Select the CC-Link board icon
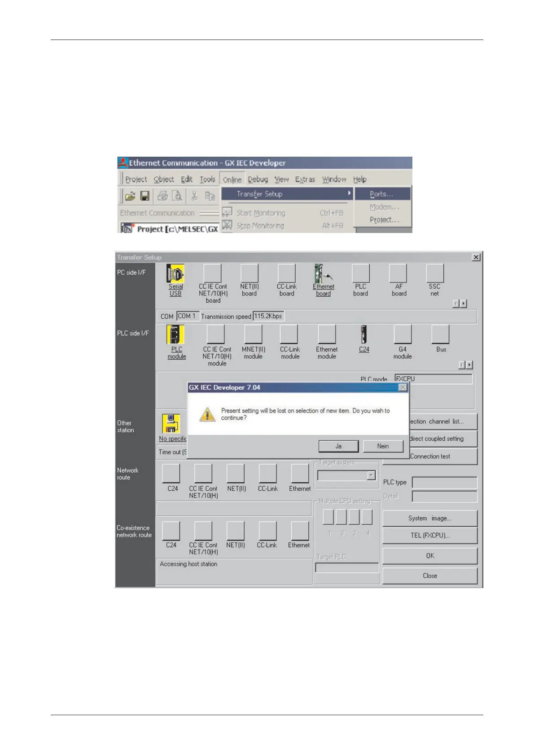Screen dimensions: 534x756 (x=287, y=273)
